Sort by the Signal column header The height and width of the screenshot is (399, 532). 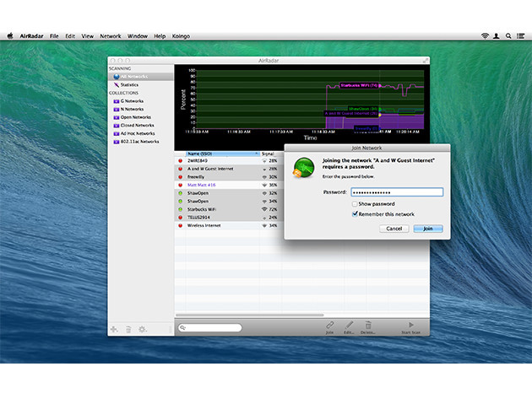(x=269, y=154)
